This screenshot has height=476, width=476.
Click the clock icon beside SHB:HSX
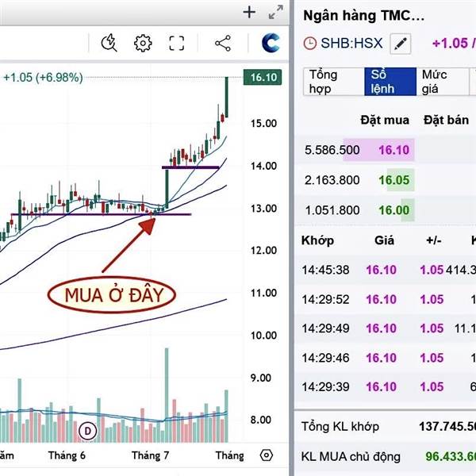tap(310, 44)
